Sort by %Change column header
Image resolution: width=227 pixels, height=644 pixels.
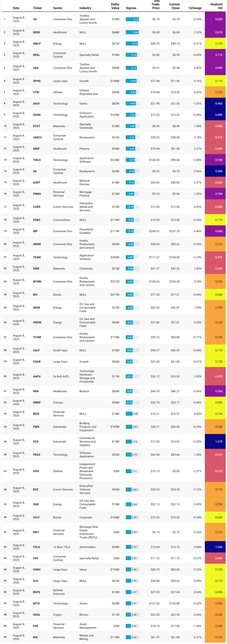[195, 8]
